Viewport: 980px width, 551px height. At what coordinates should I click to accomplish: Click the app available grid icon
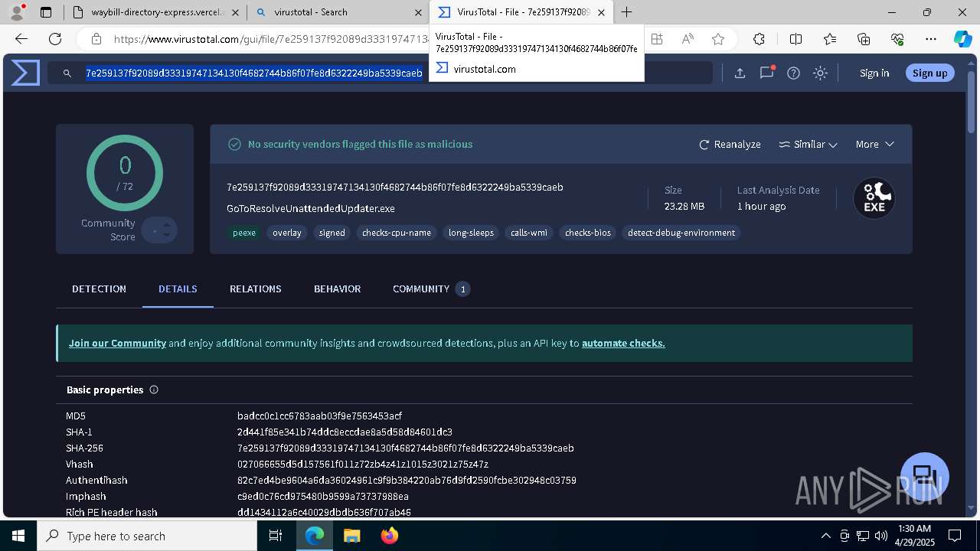point(657,39)
